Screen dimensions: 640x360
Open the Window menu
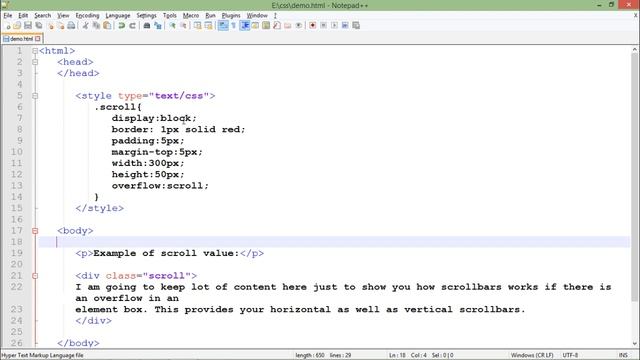(257, 16)
